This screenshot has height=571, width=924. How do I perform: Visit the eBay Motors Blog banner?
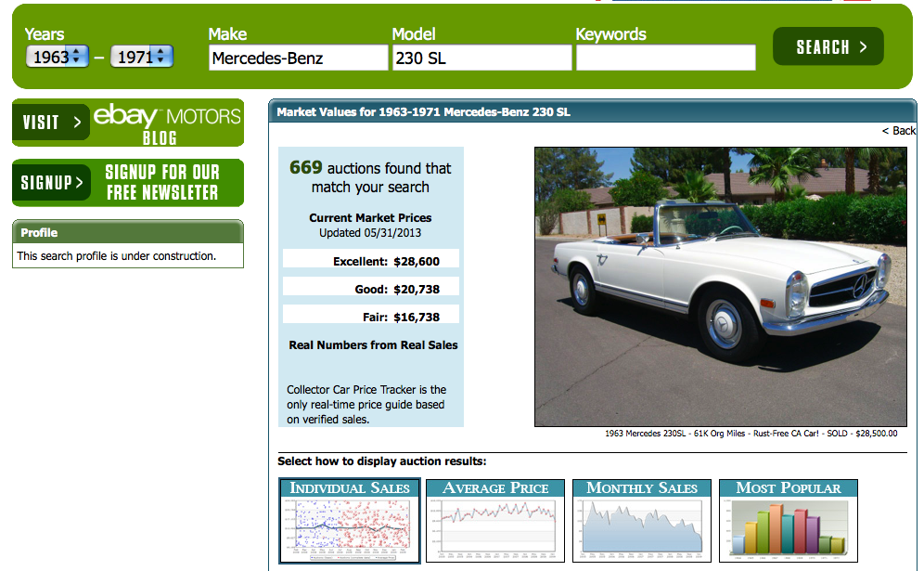click(x=128, y=123)
